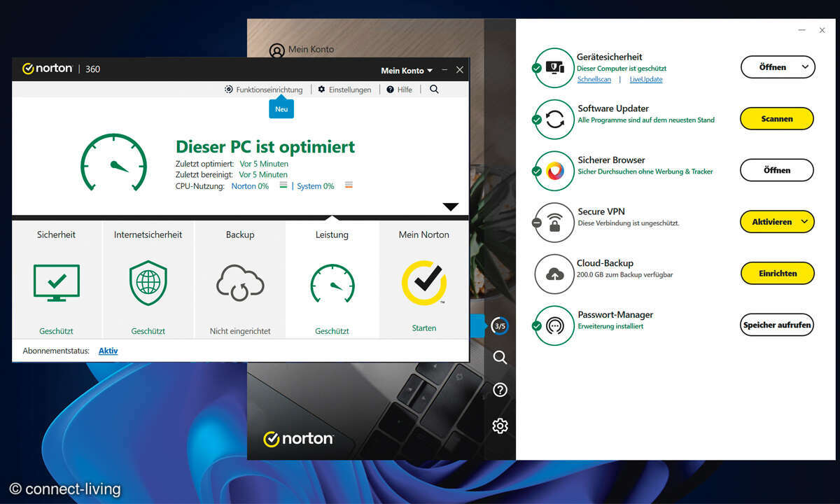Click the Starten label under Mein Norton
The image size is (840, 504).
tap(424, 328)
